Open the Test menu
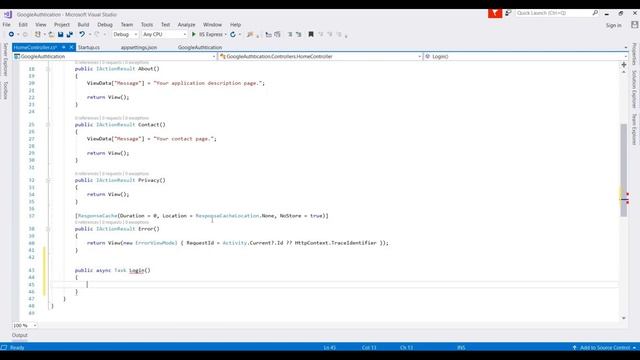Viewport: 640px width, 360px height. (x=165, y=24)
